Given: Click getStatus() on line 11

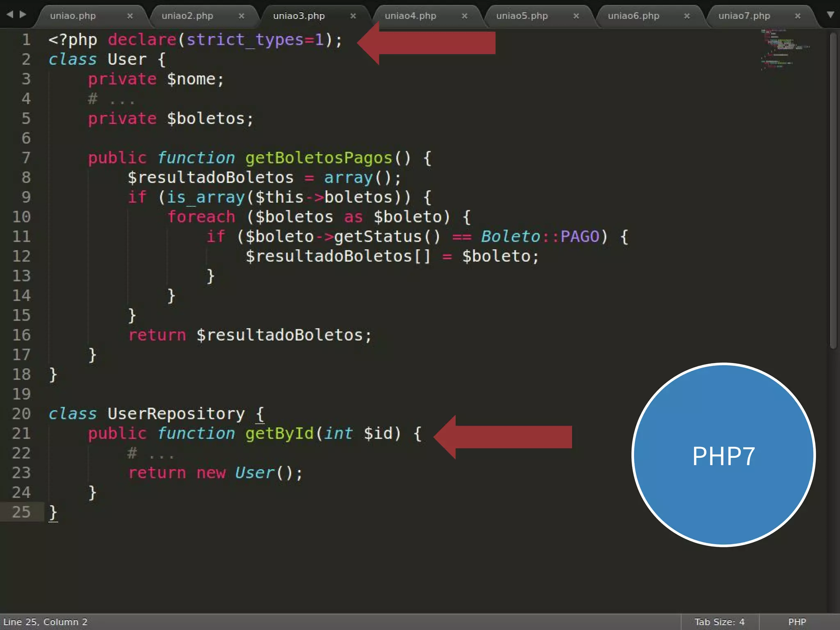Looking at the screenshot, I should [388, 237].
